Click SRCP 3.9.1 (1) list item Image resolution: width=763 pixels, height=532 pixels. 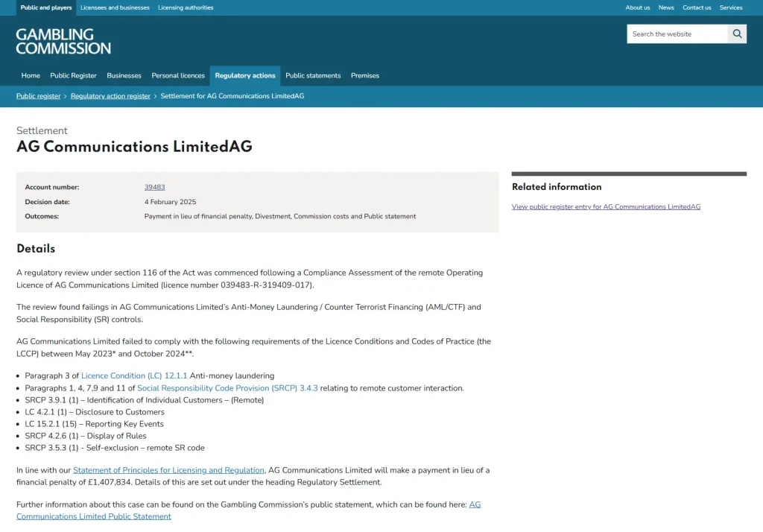pos(144,400)
